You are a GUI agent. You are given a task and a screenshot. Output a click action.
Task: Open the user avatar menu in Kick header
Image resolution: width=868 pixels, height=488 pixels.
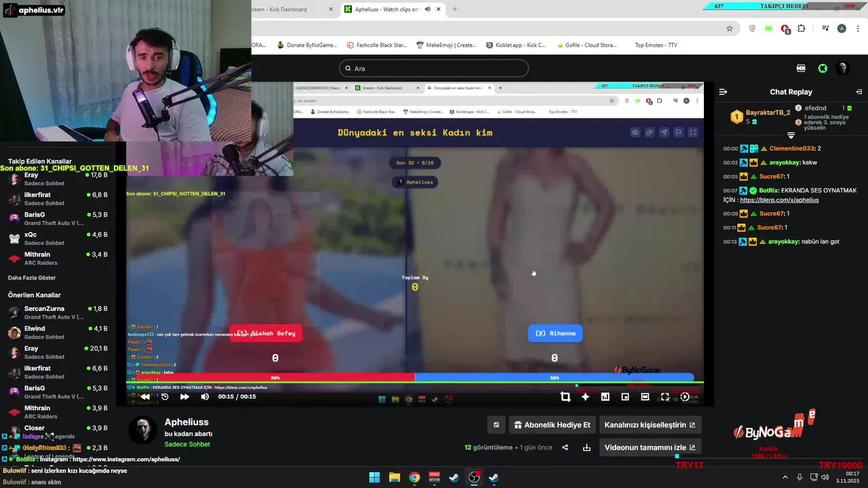(843, 68)
